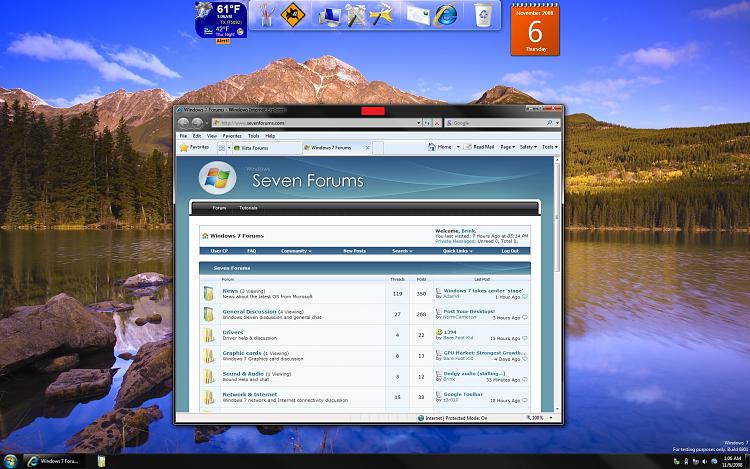
Task: Click the General Discussion forum folder icon
Action: click(209, 314)
